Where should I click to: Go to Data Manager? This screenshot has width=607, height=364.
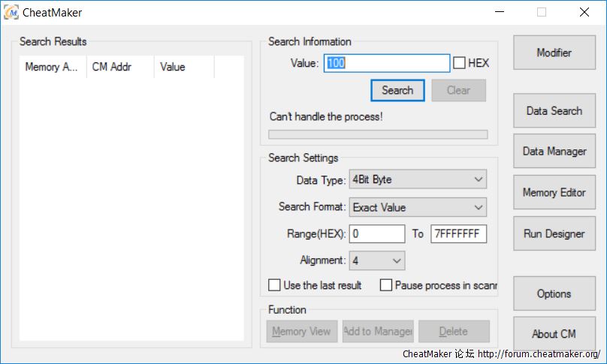coord(554,152)
